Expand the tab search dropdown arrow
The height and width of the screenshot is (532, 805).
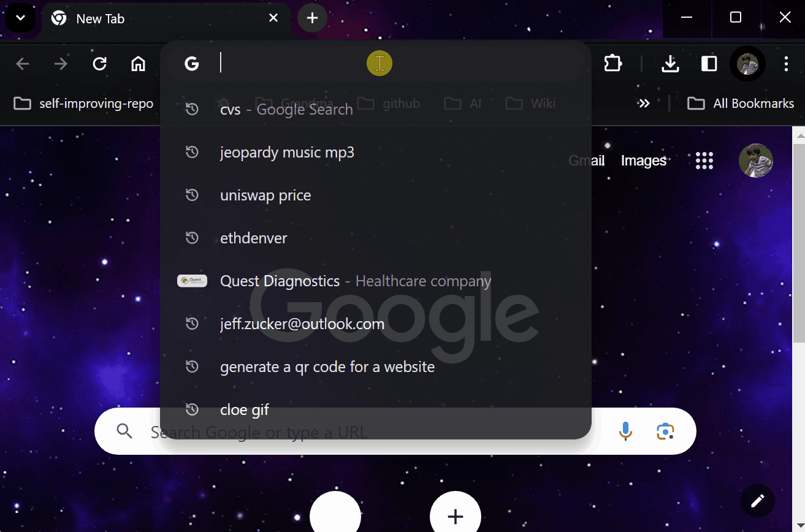20,18
